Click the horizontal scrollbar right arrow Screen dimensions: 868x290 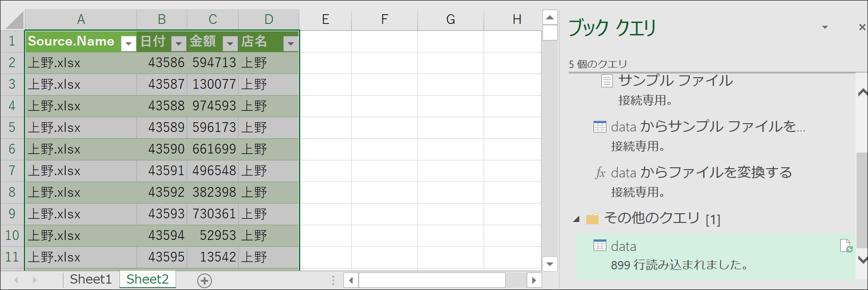pyautogui.click(x=534, y=280)
